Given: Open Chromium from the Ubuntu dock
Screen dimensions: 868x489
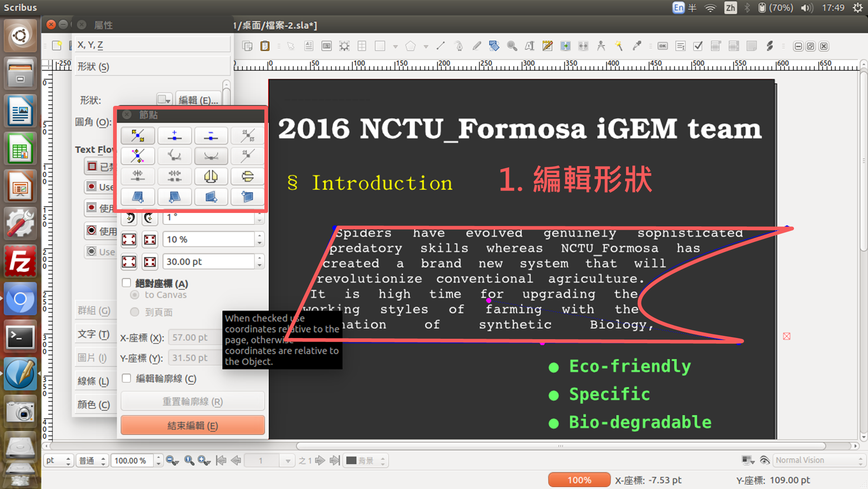Looking at the screenshot, I should 20,299.
